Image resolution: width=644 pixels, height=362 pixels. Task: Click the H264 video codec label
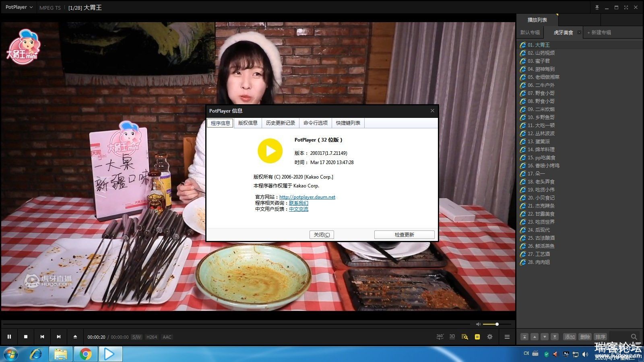[x=152, y=337]
